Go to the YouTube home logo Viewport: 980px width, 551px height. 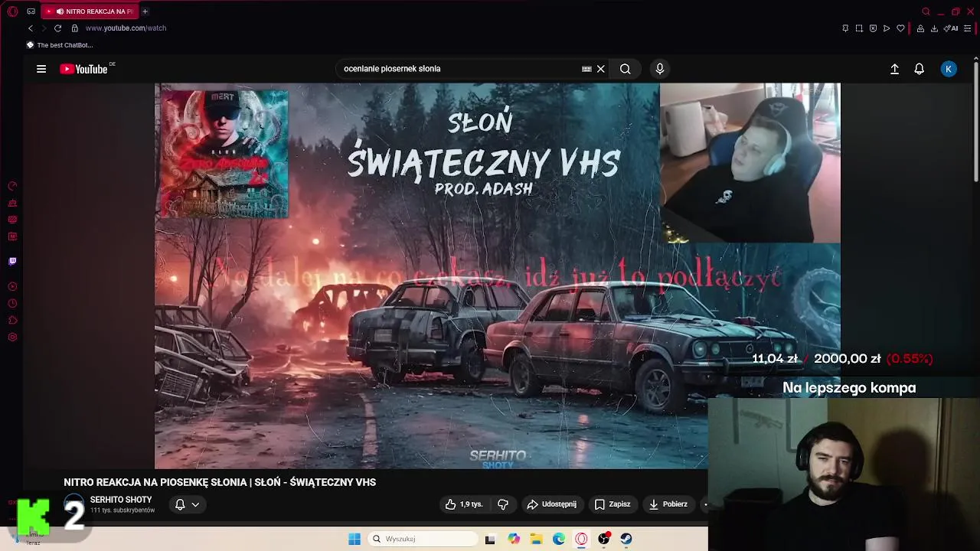coord(83,69)
